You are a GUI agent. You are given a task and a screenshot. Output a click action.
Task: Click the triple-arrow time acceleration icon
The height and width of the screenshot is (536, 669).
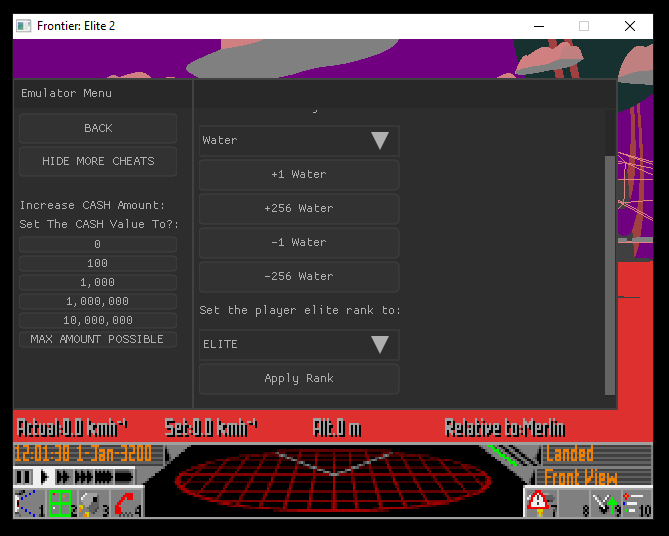83,477
